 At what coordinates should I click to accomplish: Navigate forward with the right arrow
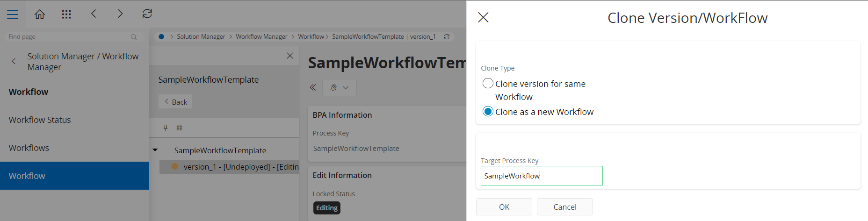click(x=120, y=14)
